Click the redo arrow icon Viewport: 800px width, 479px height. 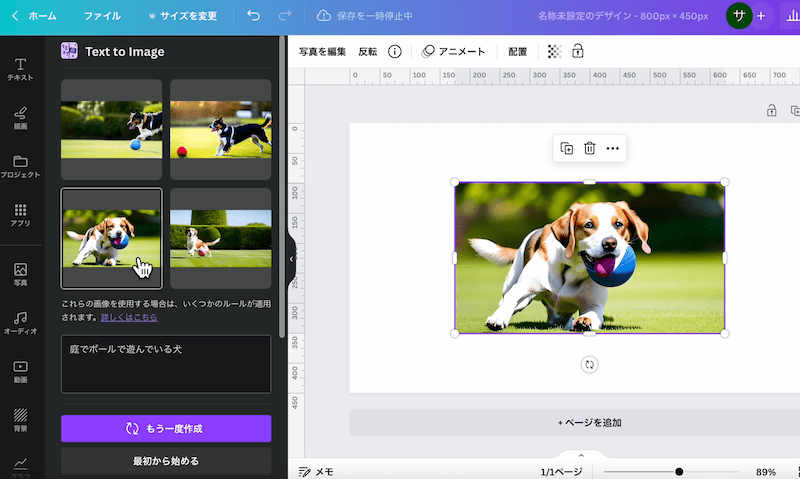[285, 16]
